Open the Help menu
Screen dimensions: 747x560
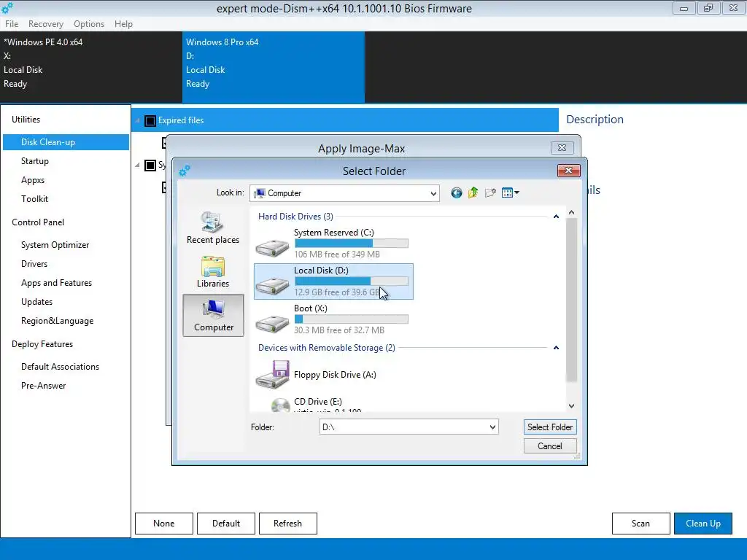(x=123, y=24)
